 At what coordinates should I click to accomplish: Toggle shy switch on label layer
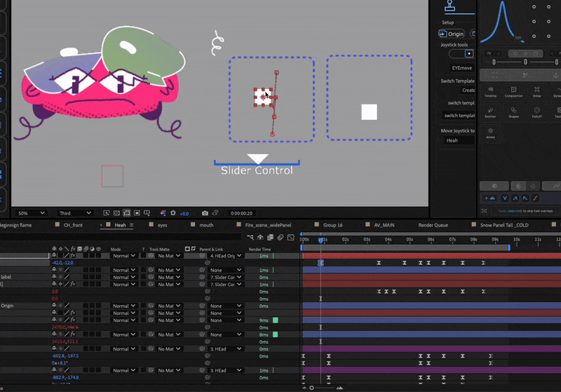click(54, 277)
